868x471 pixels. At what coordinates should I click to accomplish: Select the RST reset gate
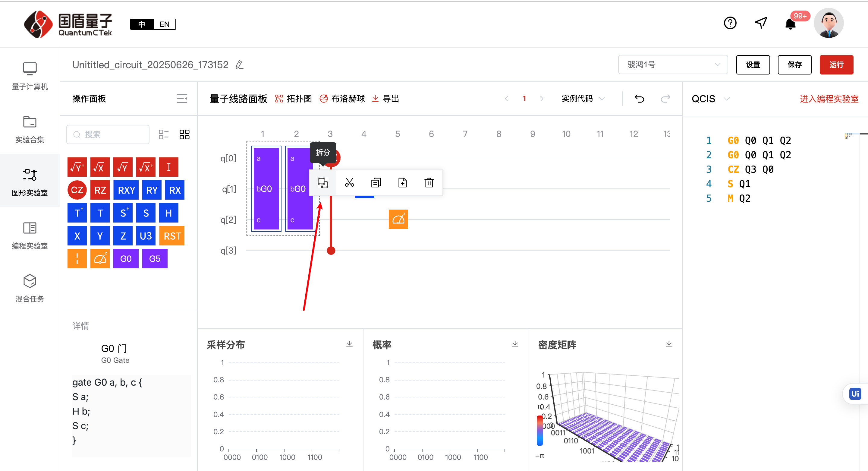pyautogui.click(x=172, y=236)
